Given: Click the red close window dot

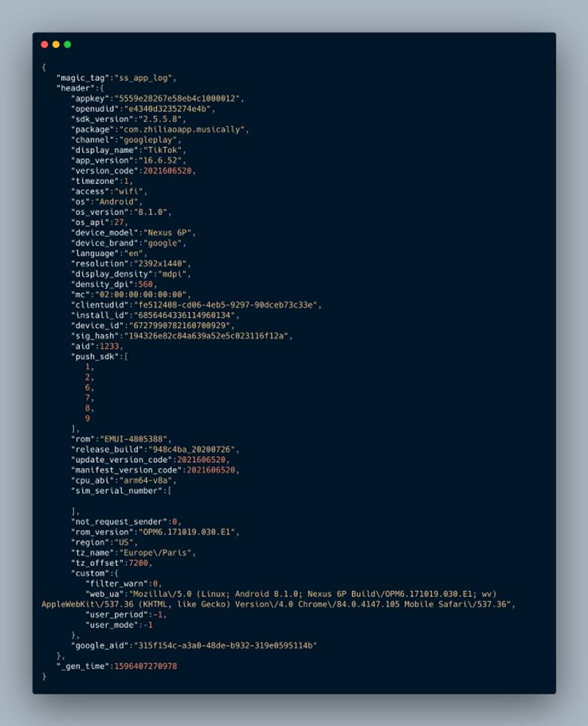Looking at the screenshot, I should (x=44, y=44).
